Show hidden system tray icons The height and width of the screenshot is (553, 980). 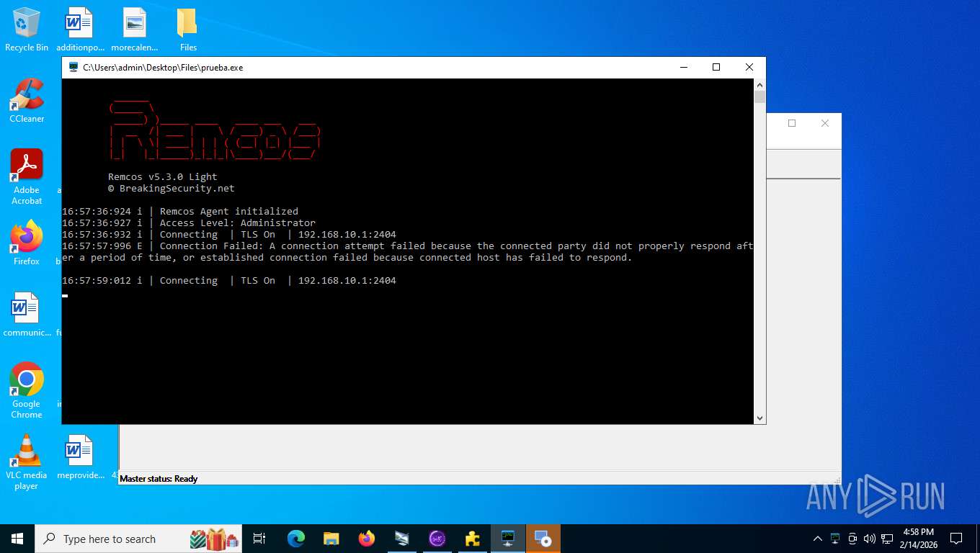coord(818,539)
